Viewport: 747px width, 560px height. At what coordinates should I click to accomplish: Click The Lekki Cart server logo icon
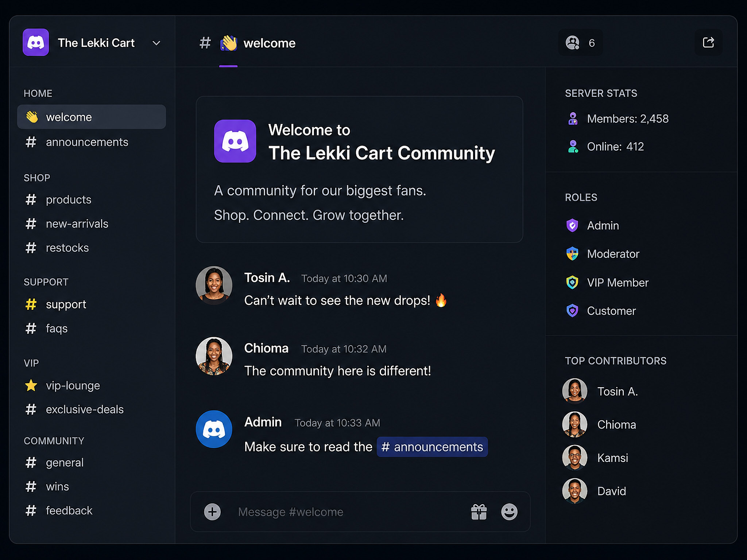click(36, 43)
